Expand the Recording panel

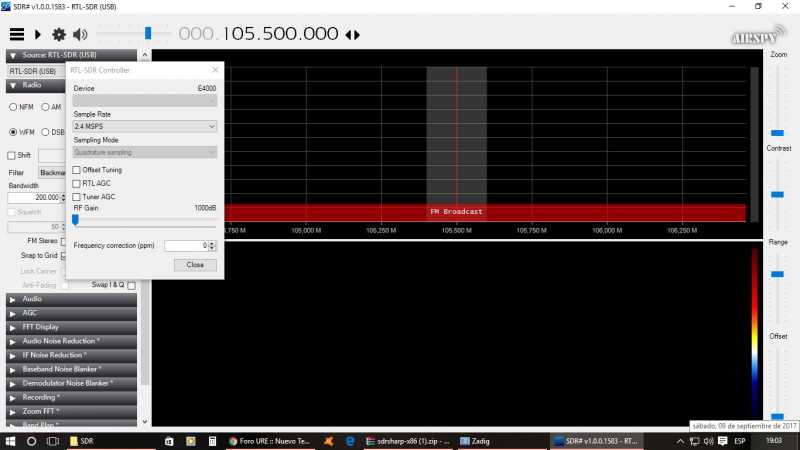(70, 397)
